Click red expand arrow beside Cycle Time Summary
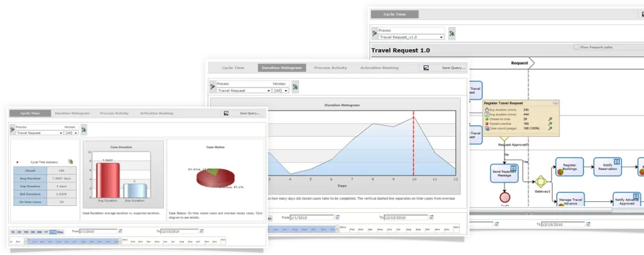The height and width of the screenshot is (255, 644). [17, 162]
